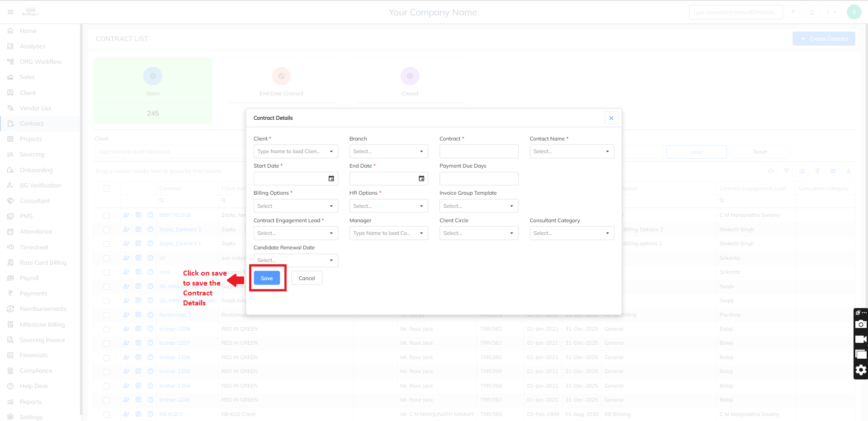Click the Create Contract button
Viewport: 868px width, 421px height.
824,39
